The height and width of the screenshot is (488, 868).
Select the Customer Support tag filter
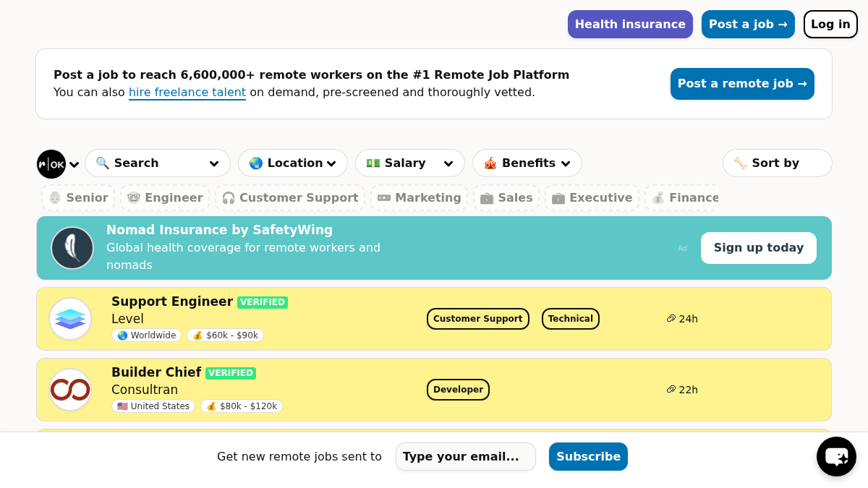290,198
